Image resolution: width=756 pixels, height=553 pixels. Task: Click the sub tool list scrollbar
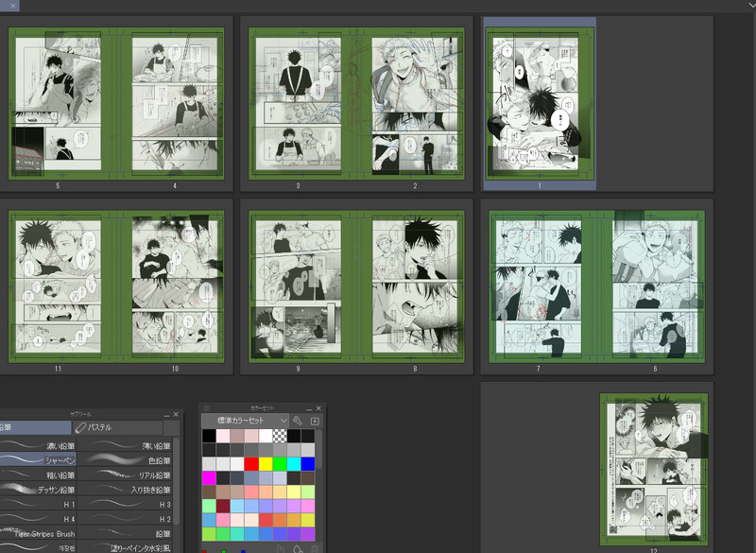176,482
